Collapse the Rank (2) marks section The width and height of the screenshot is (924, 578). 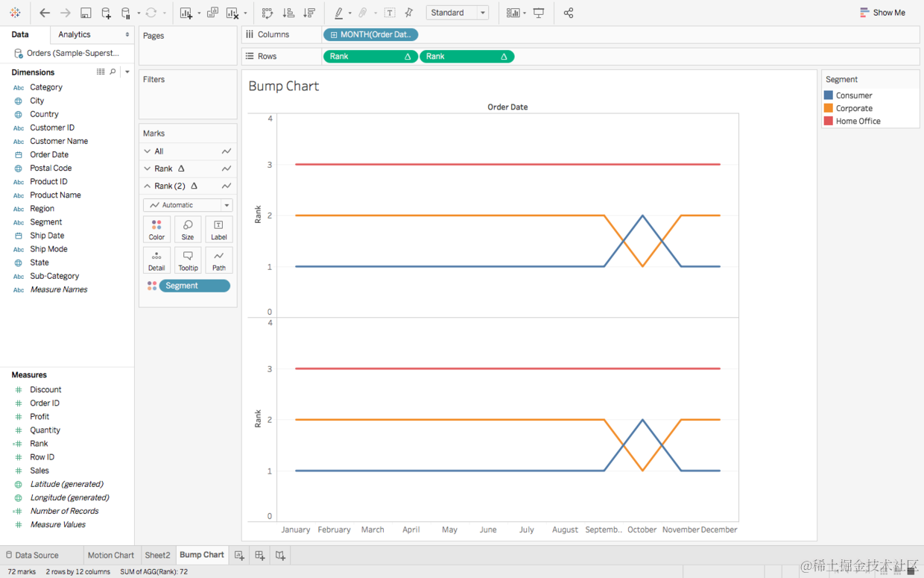click(148, 186)
